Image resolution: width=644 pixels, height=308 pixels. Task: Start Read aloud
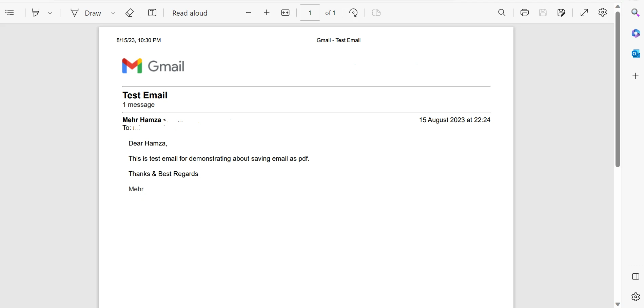190,13
